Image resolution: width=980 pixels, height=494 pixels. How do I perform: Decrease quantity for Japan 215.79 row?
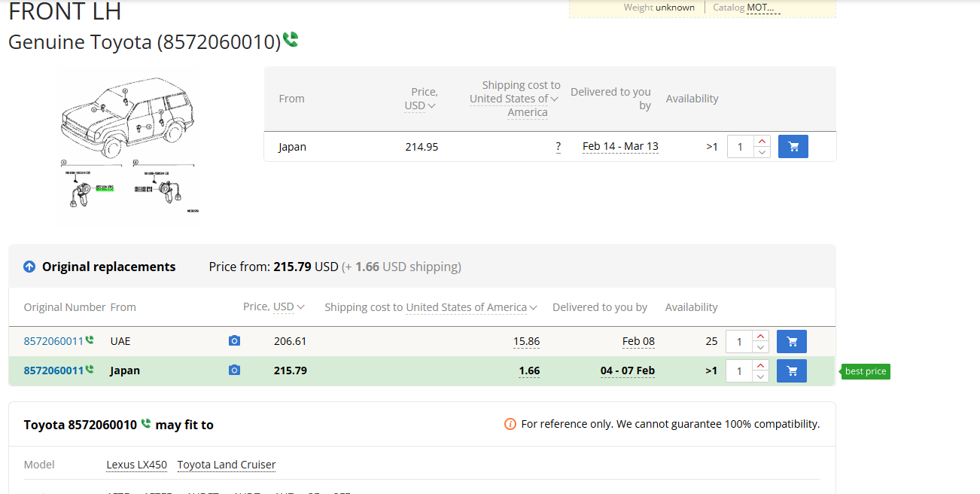click(760, 376)
